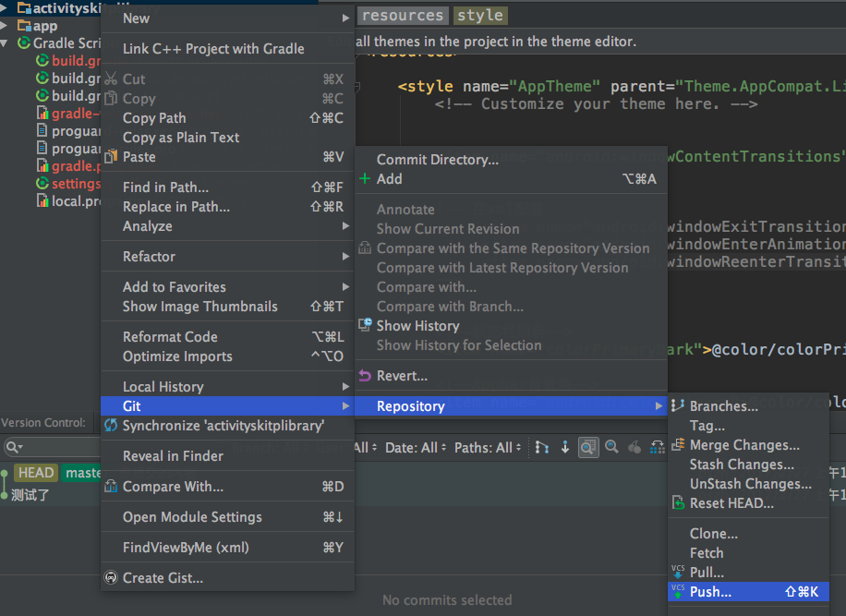
Task: Click the IntelliSort branch graph icon
Action: coord(542,447)
